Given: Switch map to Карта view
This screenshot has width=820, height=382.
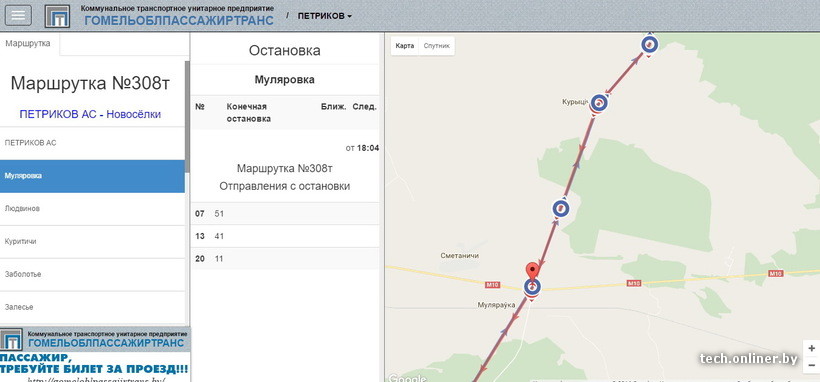Looking at the screenshot, I should click(405, 46).
